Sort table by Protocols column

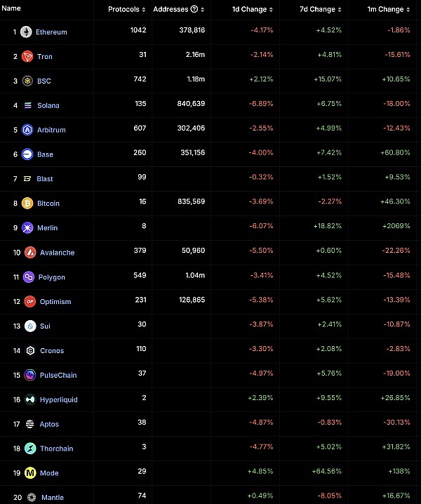pos(127,10)
